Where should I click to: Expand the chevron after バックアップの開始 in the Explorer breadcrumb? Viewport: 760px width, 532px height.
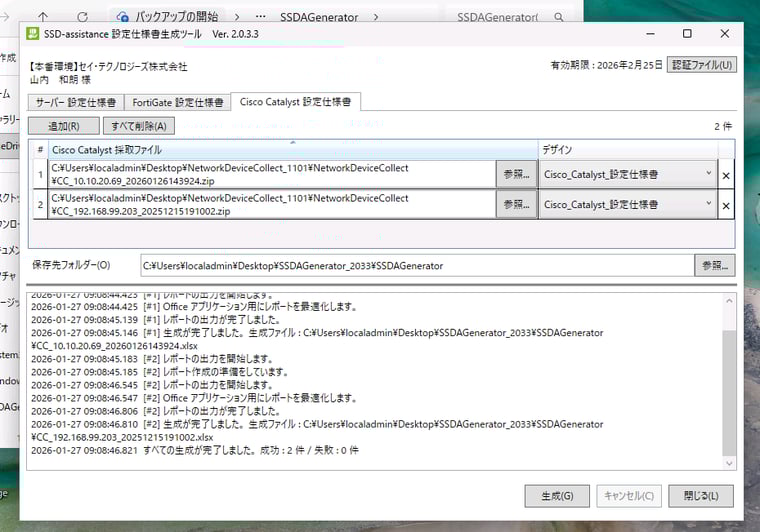coord(237,17)
